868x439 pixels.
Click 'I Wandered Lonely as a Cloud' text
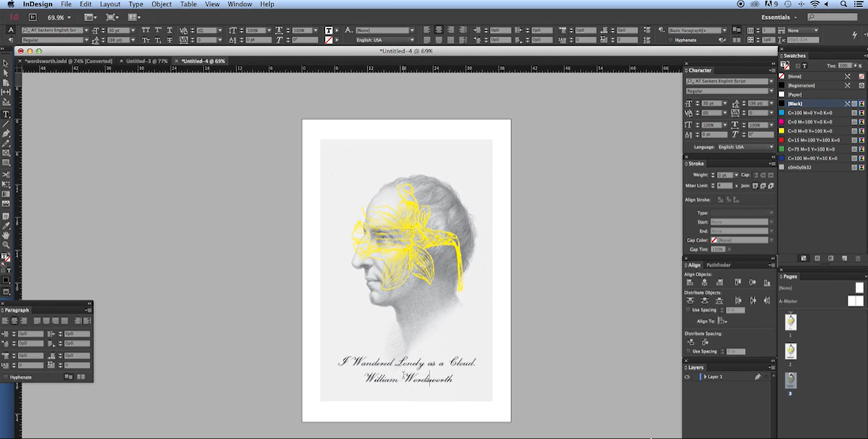pyautogui.click(x=407, y=362)
